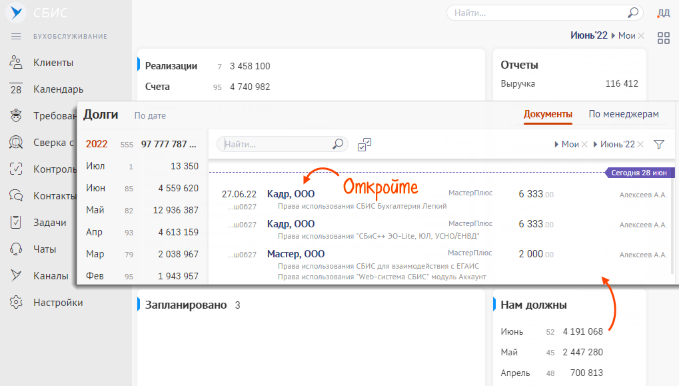Select Апр row with 4 613 159
This screenshot has height=386, width=679.
pyautogui.click(x=142, y=232)
